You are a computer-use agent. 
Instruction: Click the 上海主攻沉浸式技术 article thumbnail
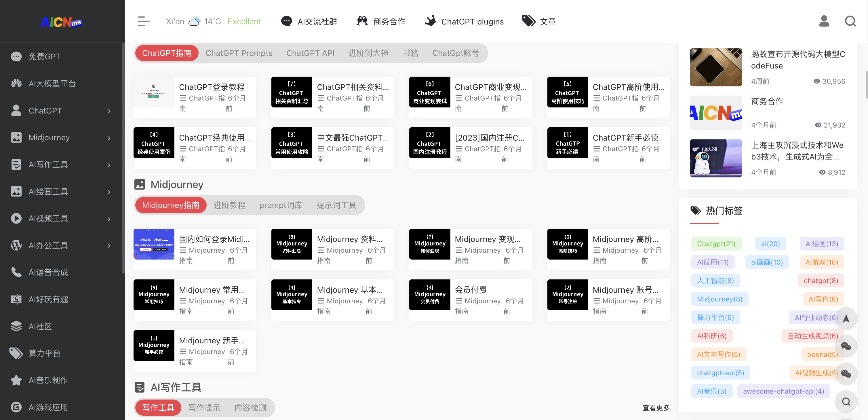coord(716,158)
